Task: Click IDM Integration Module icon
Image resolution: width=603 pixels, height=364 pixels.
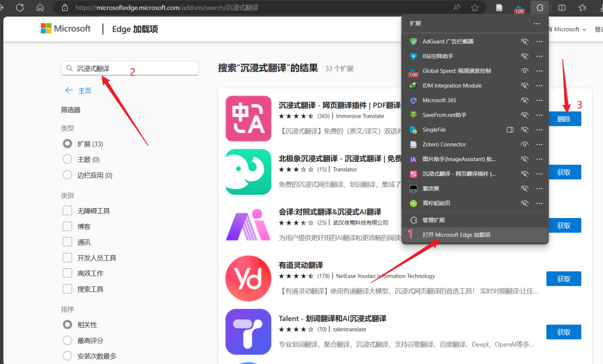Action: click(413, 86)
